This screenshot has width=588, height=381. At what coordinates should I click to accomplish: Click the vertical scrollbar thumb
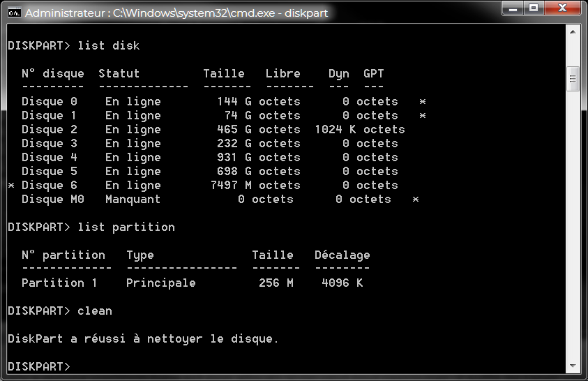coord(573,78)
